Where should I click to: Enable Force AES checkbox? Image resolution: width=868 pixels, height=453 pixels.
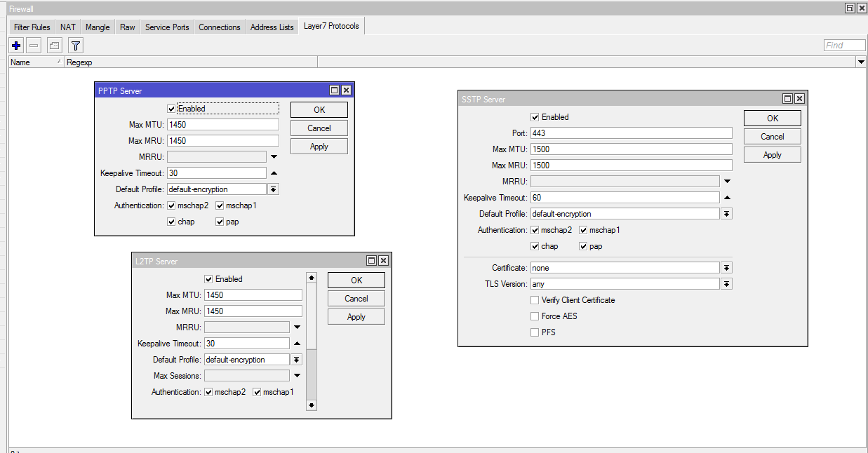[x=535, y=316]
